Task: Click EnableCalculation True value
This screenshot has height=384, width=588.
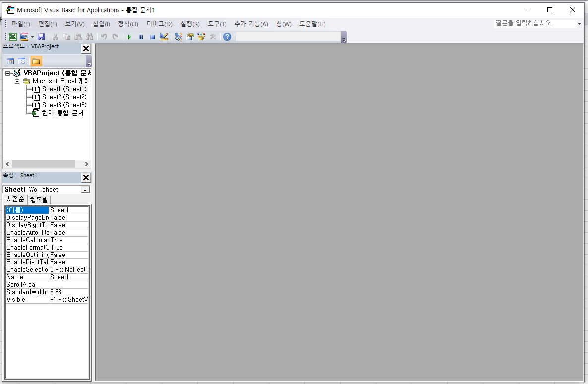Action: pos(68,240)
